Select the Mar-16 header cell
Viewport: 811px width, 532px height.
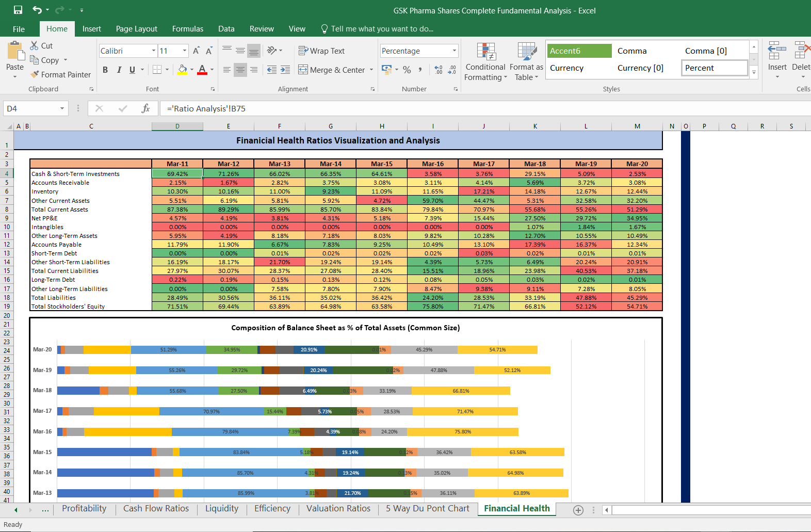point(433,164)
